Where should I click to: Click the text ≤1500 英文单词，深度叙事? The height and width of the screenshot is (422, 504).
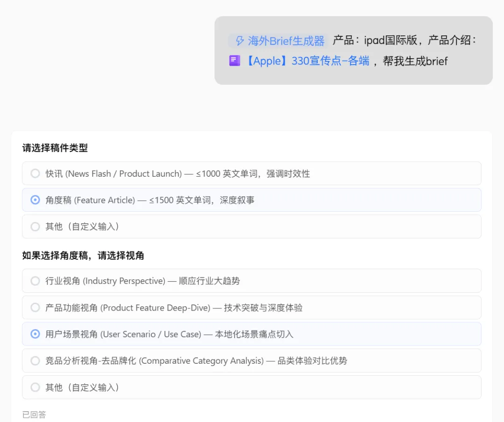click(x=202, y=201)
